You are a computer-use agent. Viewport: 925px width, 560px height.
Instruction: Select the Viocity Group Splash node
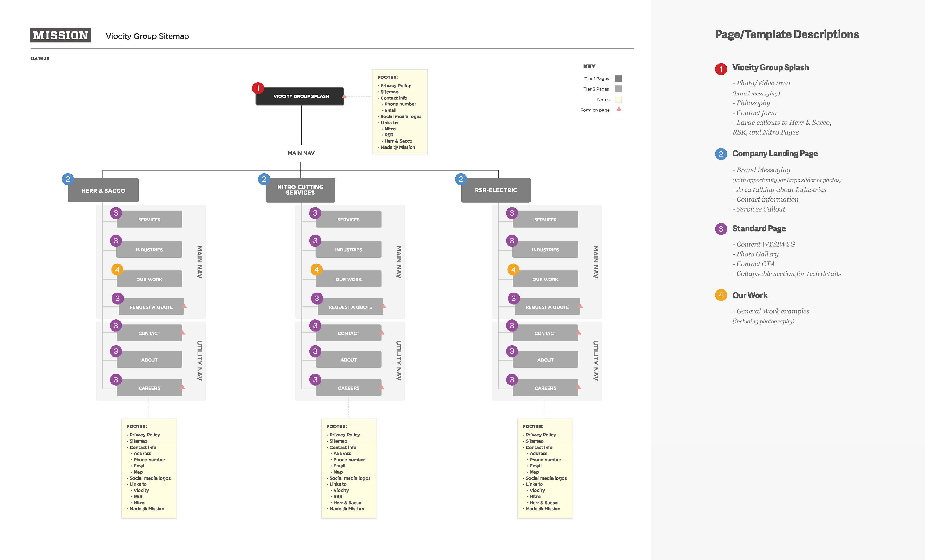click(x=300, y=96)
